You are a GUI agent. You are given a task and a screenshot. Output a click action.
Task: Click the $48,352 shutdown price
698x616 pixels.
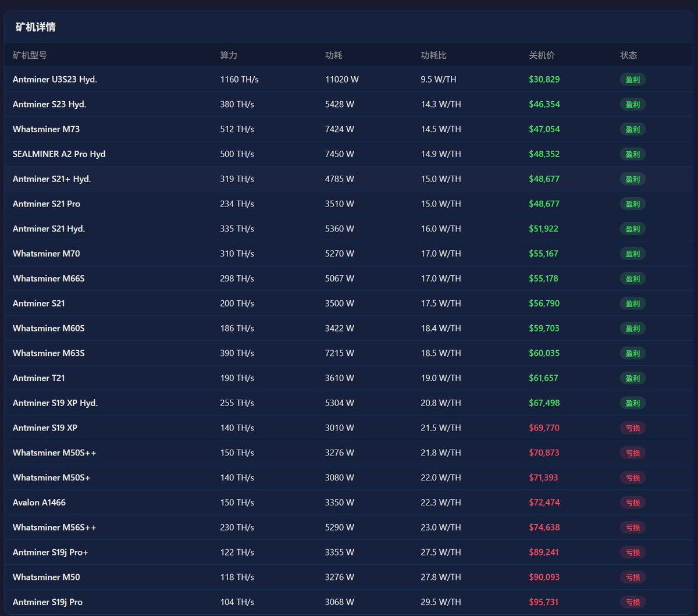[544, 154]
